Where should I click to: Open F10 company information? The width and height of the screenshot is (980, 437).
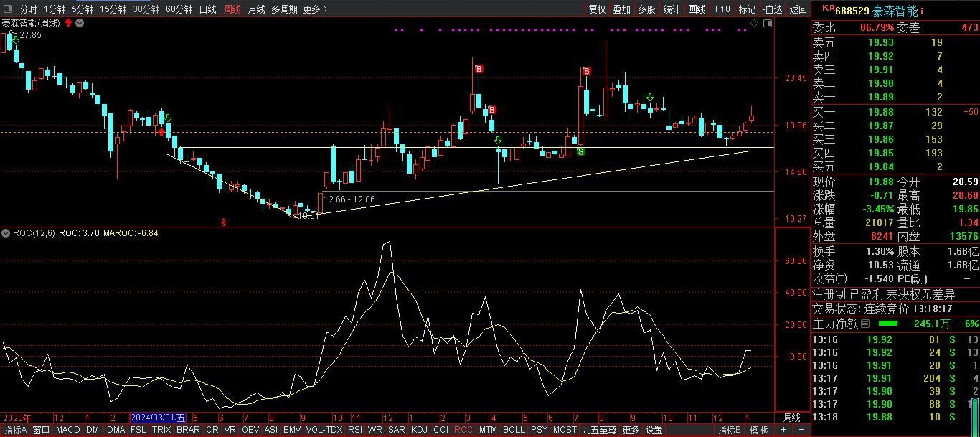pyautogui.click(x=722, y=9)
